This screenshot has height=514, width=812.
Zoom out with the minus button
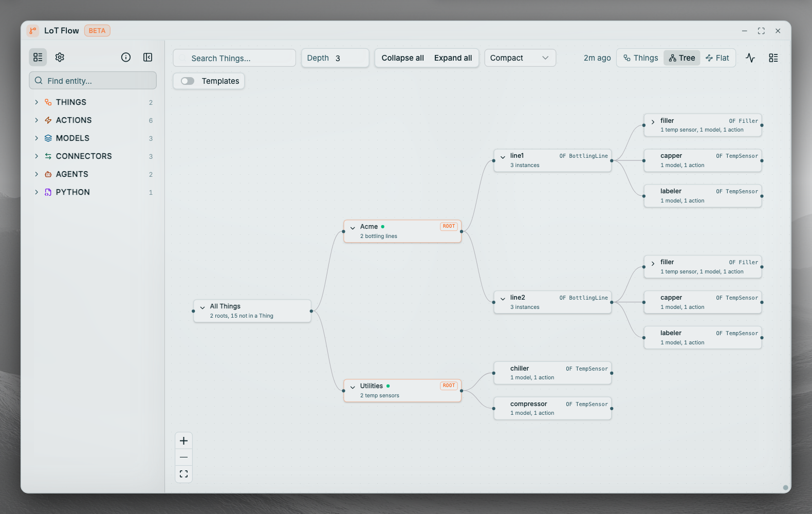[x=183, y=457]
